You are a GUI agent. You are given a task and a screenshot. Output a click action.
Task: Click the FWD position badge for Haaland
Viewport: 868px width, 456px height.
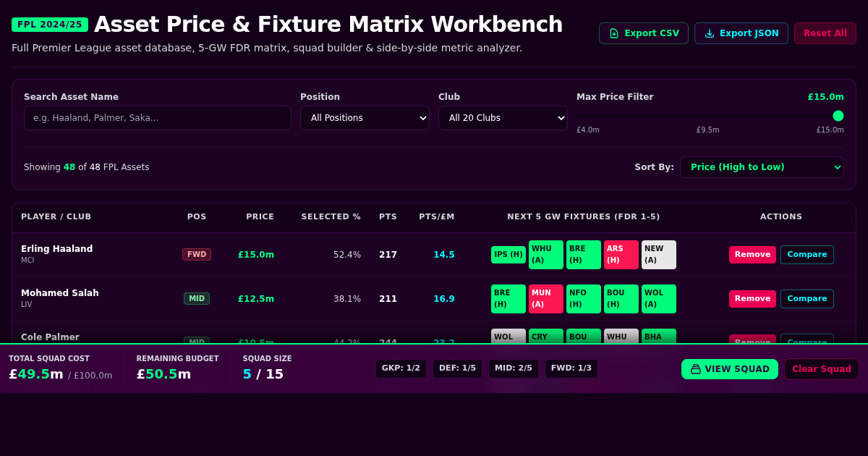[x=197, y=255]
